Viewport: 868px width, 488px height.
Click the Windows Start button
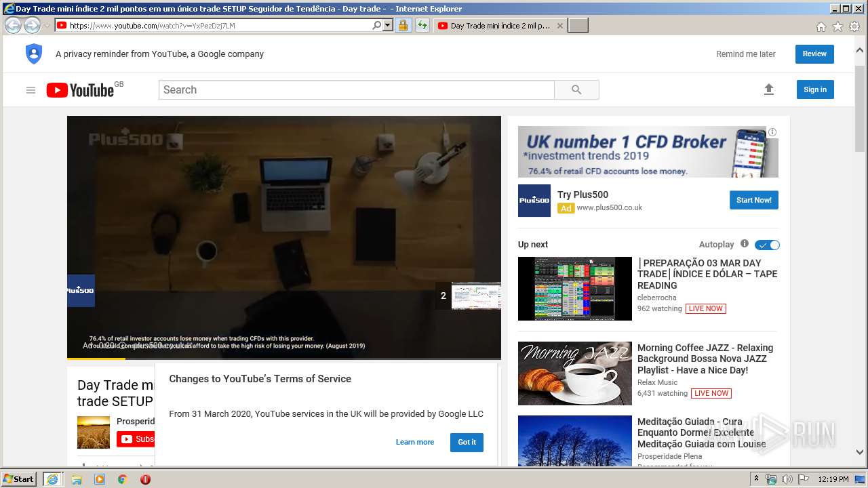pyautogui.click(x=19, y=479)
